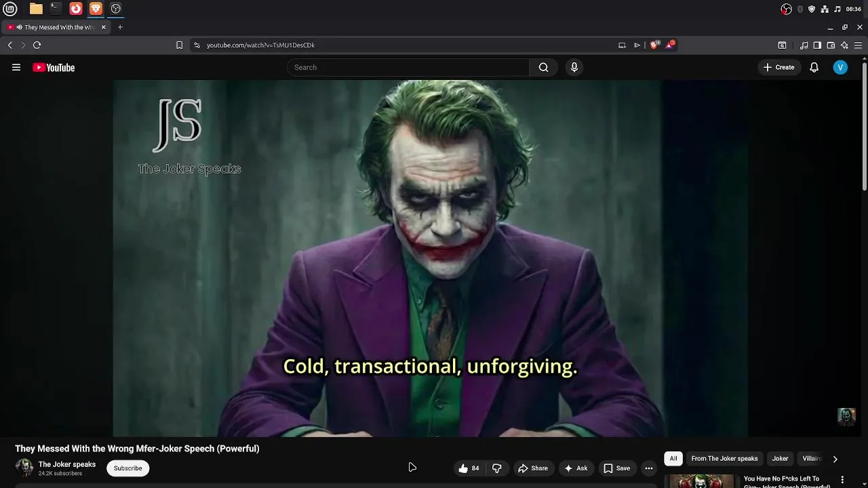Open the video title text
This screenshot has height=488, width=868.
(x=137, y=449)
